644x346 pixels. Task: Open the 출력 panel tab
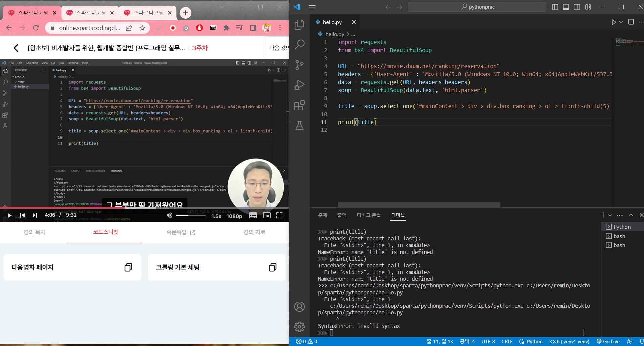[342, 215]
